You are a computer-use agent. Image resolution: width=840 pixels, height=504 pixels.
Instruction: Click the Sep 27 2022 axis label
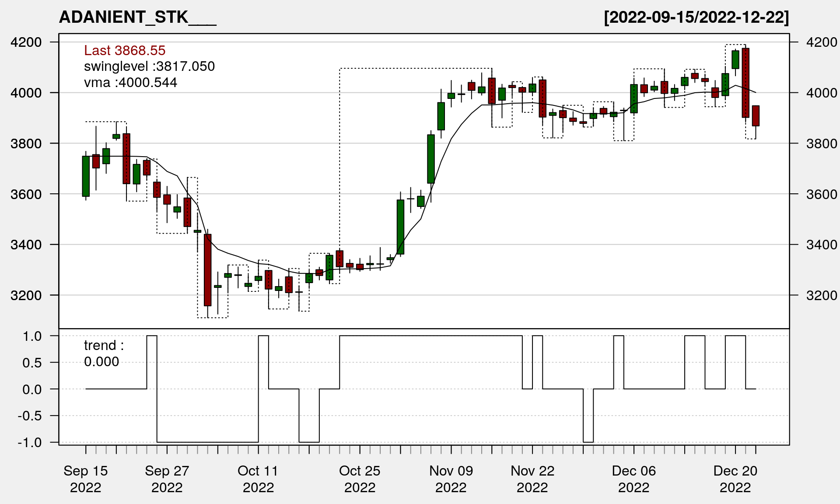point(167,479)
